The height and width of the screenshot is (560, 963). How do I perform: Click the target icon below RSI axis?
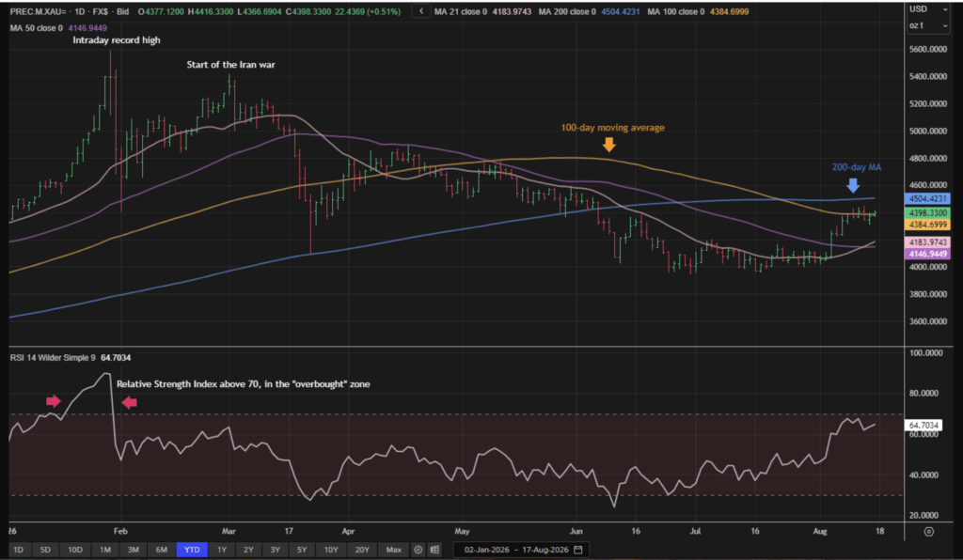pyautogui.click(x=928, y=531)
